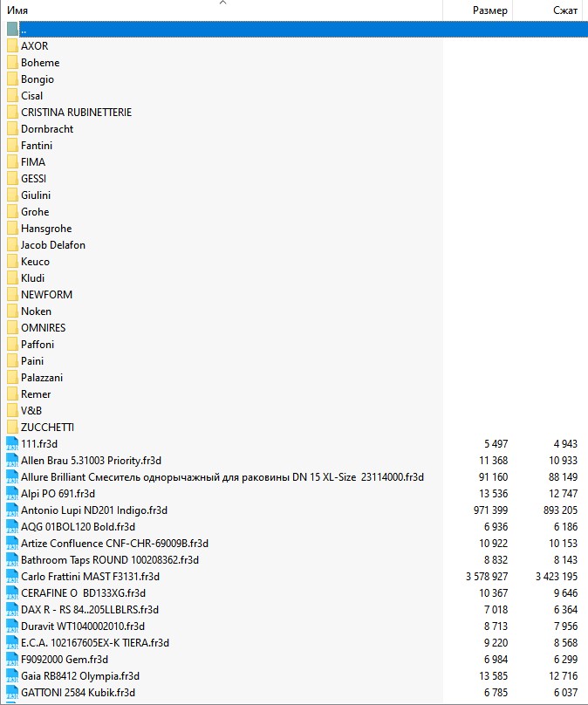Click the Alpi PO 691.fr3d file icon
The height and width of the screenshot is (705, 588).
pyautogui.click(x=12, y=494)
